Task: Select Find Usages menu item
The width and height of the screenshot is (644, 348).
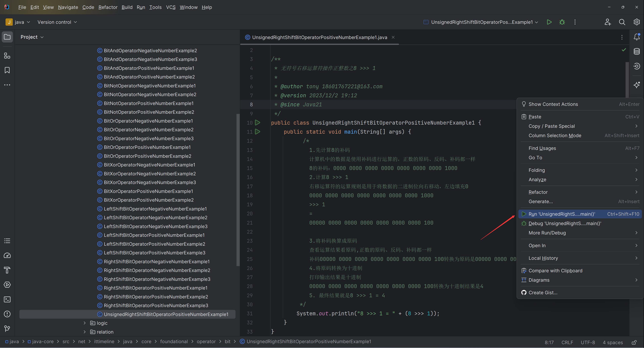Action: [x=580, y=148]
